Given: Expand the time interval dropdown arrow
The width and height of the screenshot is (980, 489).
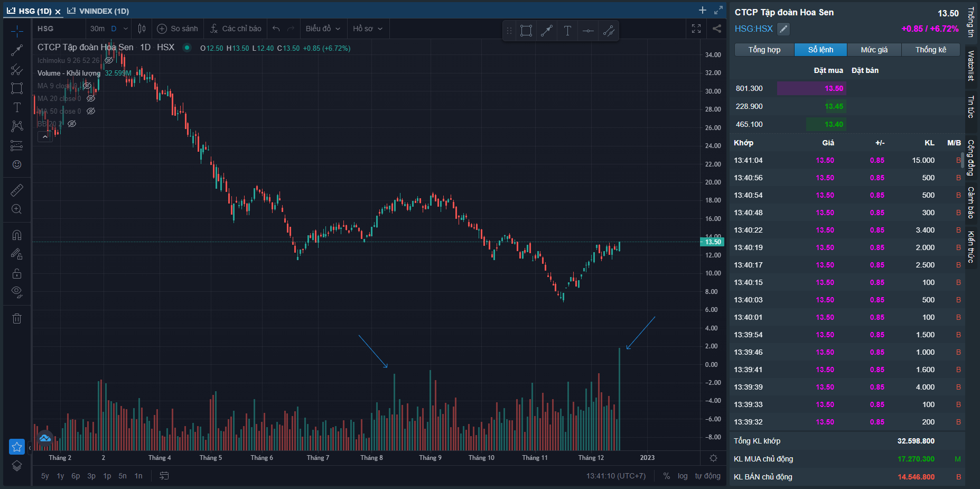Looking at the screenshot, I should coord(126,29).
